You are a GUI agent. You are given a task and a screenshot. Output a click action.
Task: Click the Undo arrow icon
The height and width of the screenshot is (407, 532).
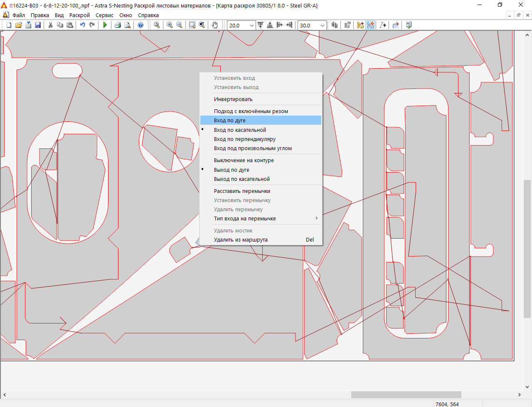(x=82, y=25)
